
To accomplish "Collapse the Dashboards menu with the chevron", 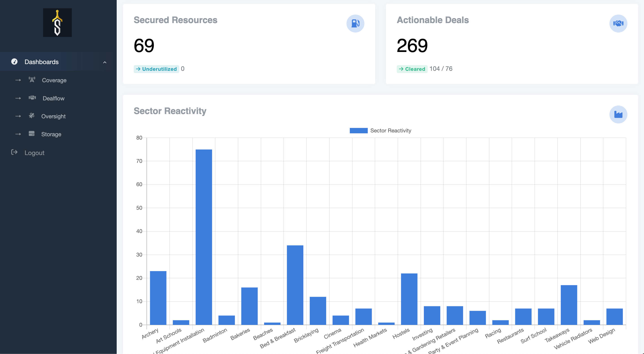I will 105,62.
